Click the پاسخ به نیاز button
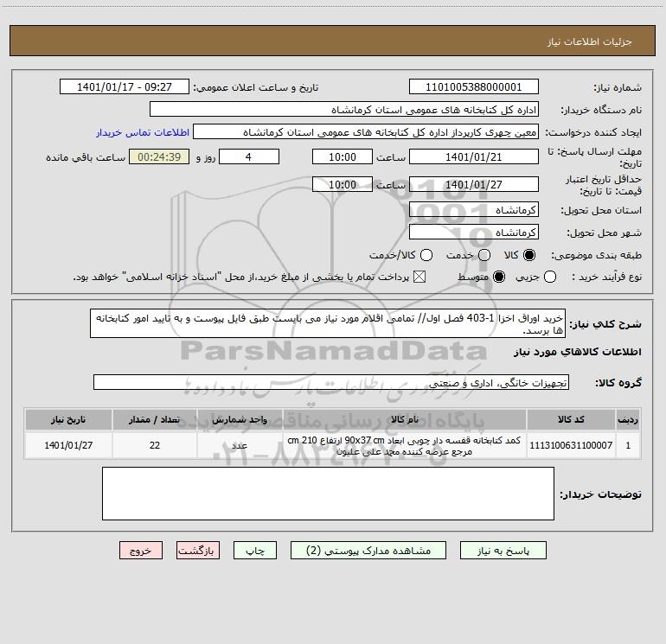The height and width of the screenshot is (644, 666). coord(503,551)
